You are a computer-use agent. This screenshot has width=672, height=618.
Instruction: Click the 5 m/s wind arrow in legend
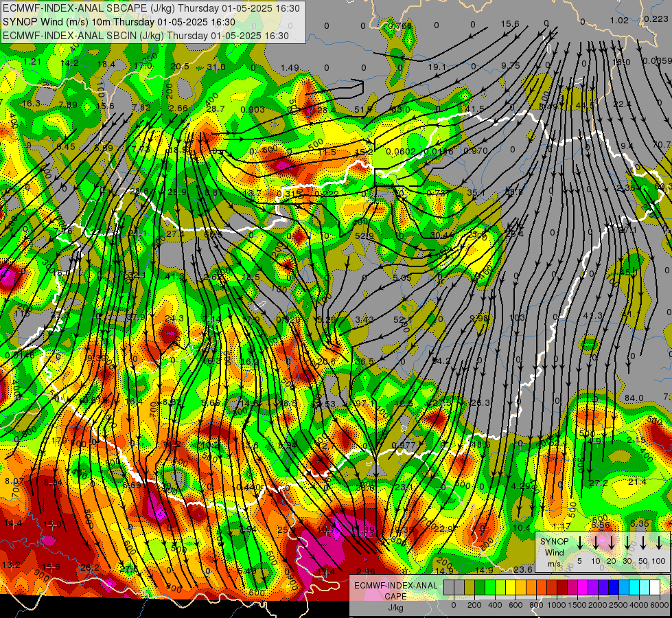(x=579, y=543)
